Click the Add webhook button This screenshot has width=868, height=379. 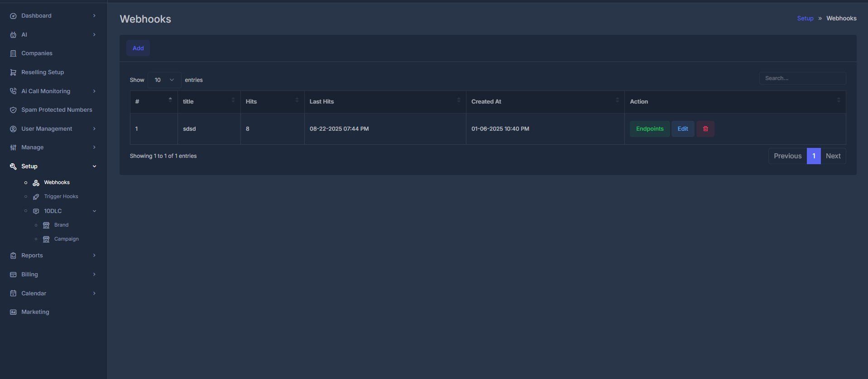coord(138,48)
